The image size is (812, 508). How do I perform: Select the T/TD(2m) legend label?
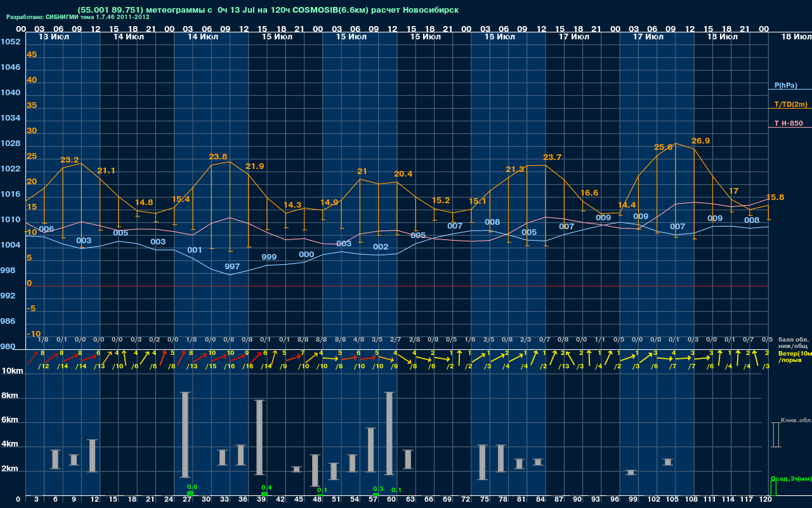[790, 104]
